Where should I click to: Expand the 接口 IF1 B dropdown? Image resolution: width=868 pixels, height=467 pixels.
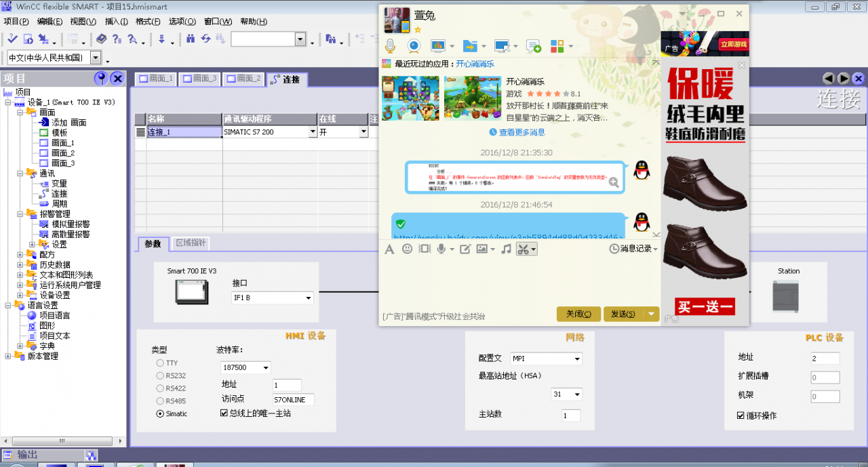(309, 298)
